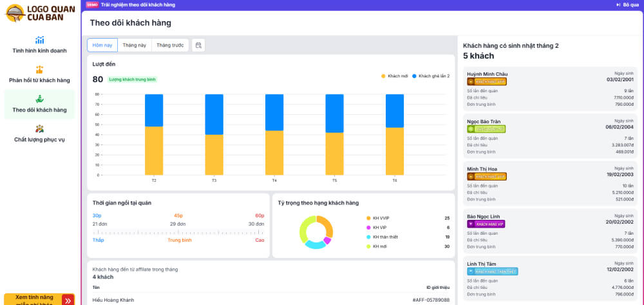The image size is (644, 305).
Task: Click the blue segment of T4 bar
Action: click(x=274, y=112)
